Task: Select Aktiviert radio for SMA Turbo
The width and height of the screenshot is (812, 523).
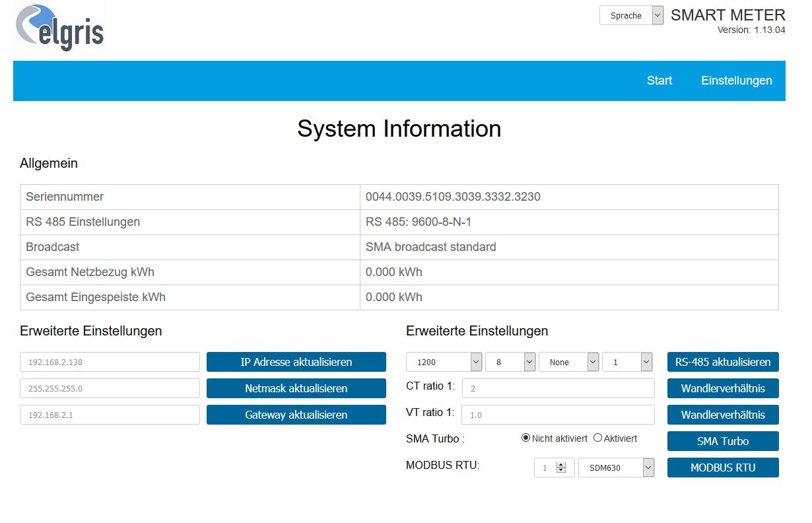Action: pos(598,438)
